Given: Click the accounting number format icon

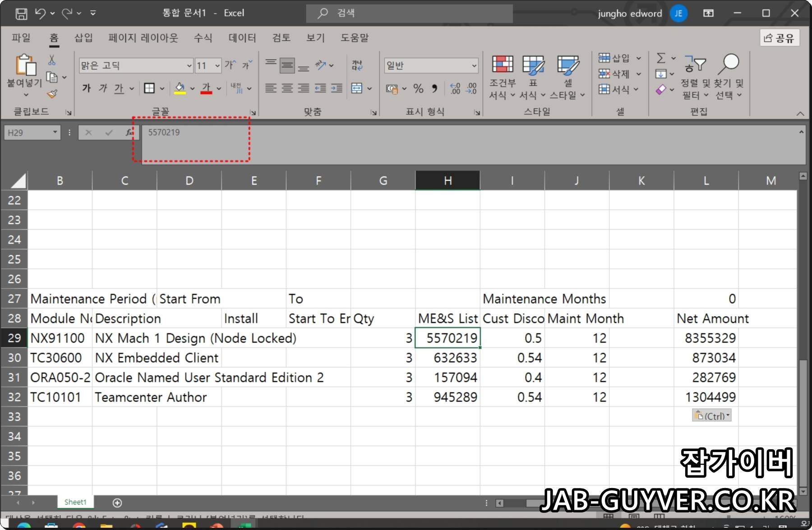Looking at the screenshot, I should pos(392,88).
